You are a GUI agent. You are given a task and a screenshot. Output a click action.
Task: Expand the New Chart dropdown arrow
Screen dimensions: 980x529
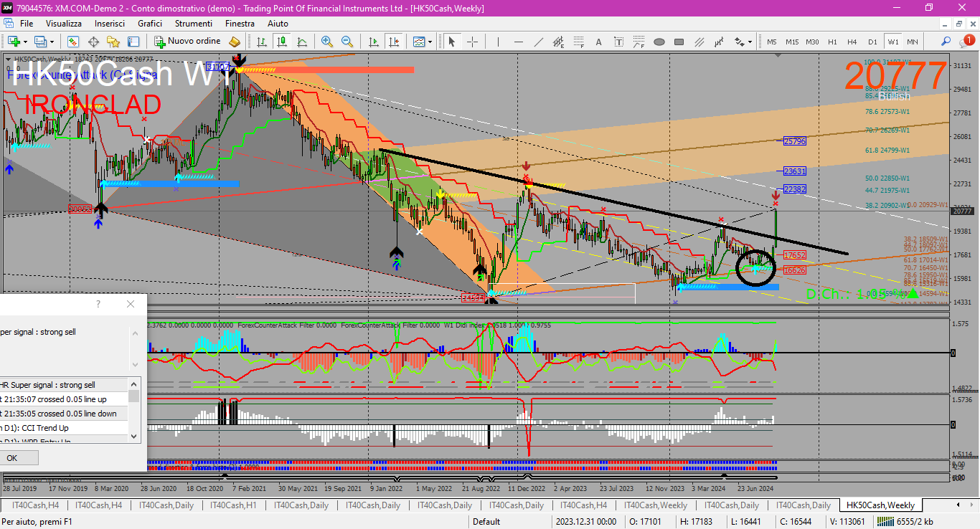point(26,42)
